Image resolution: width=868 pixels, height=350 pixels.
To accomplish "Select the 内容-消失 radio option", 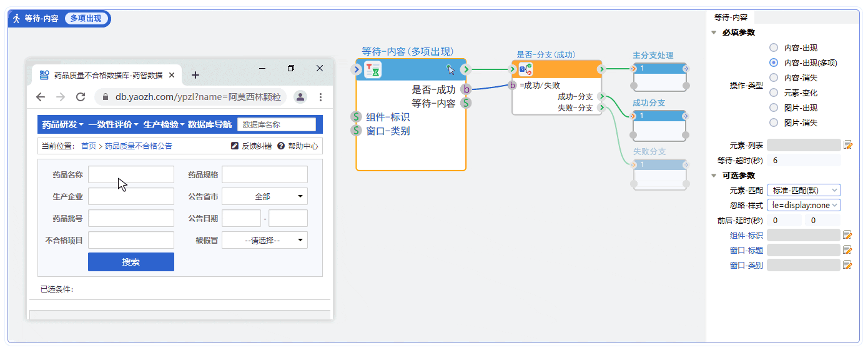I will pos(774,77).
